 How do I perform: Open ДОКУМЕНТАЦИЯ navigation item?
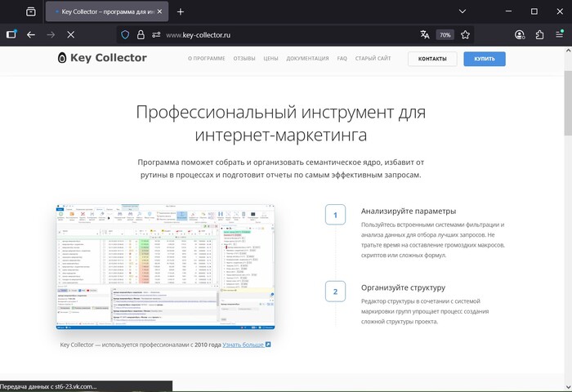click(x=307, y=58)
